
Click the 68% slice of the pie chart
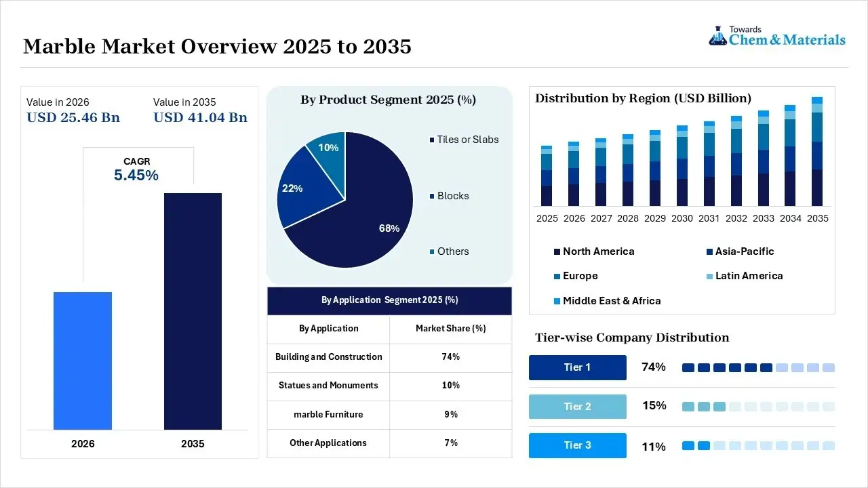click(366, 210)
